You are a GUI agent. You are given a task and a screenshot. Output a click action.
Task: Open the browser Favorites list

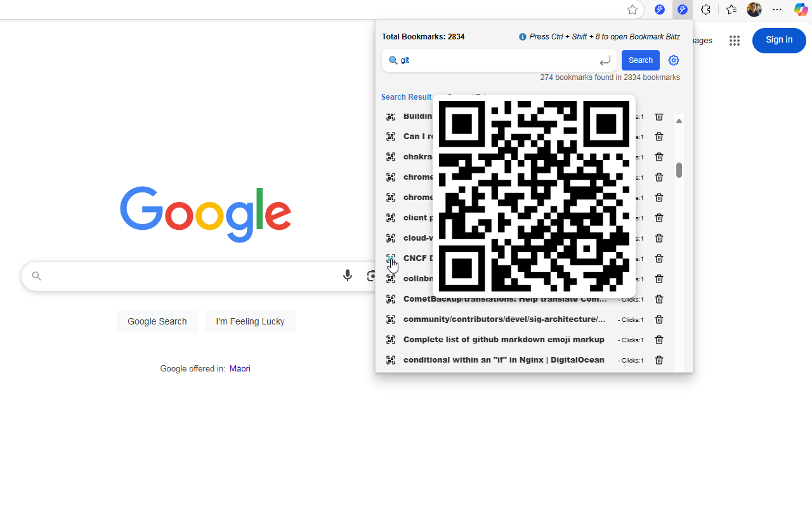731,10
